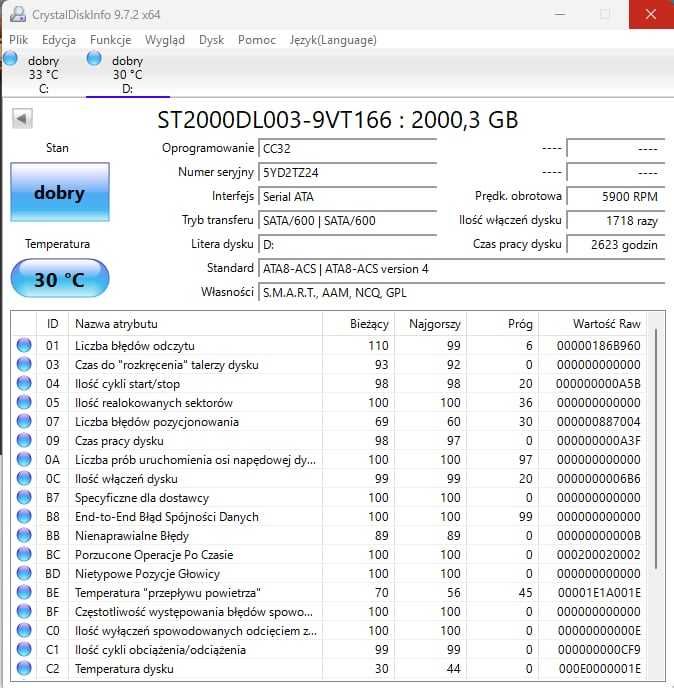The width and height of the screenshot is (674, 688).
Task: Click the '1718 razy' power-on count field
Action: point(616,220)
